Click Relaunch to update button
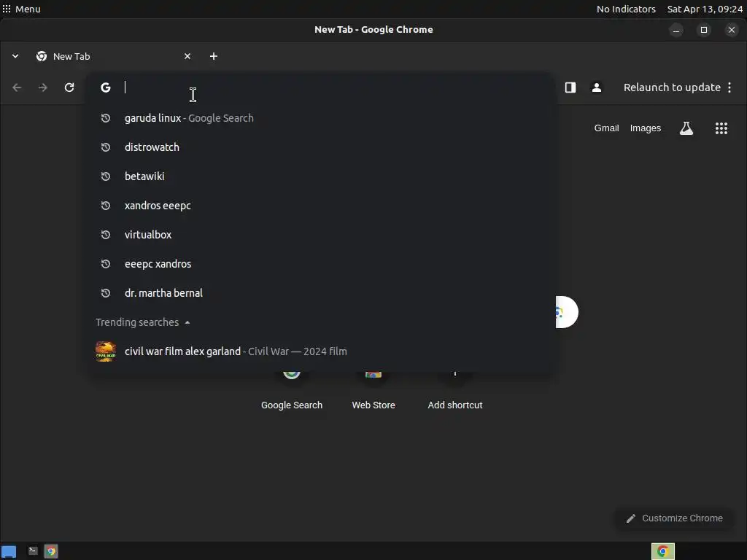 672,87
